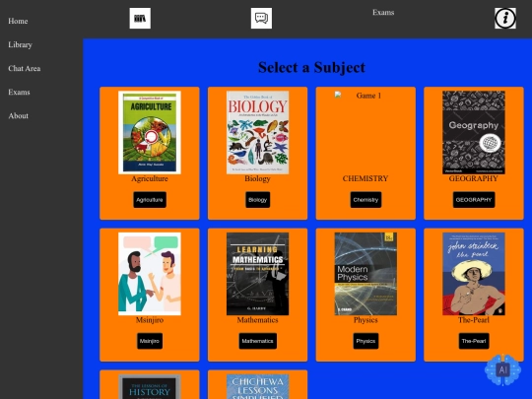Select the Lessons of History book cover
The width and height of the screenshot is (532, 399).
pos(150,386)
